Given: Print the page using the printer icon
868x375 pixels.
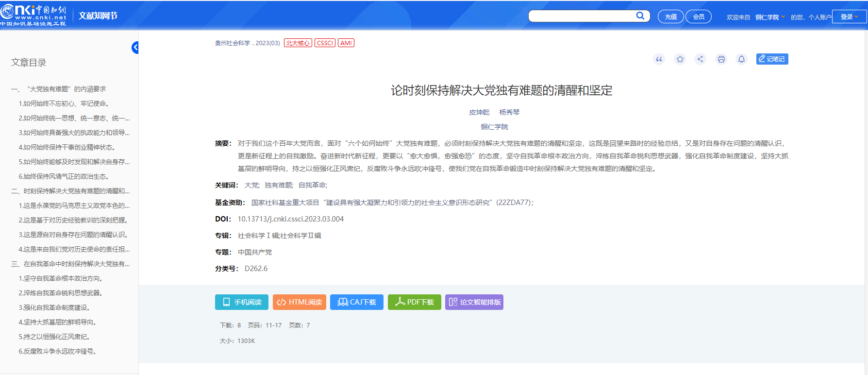Looking at the screenshot, I should [721, 59].
